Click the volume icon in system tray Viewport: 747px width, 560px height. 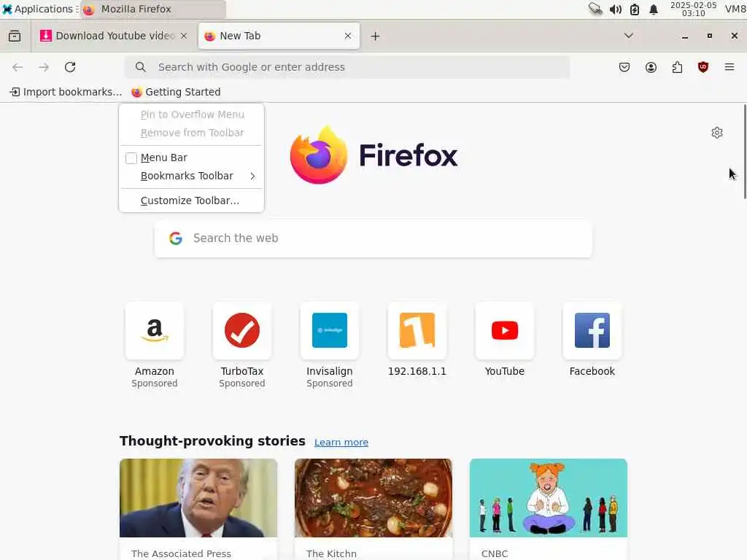[x=615, y=9]
